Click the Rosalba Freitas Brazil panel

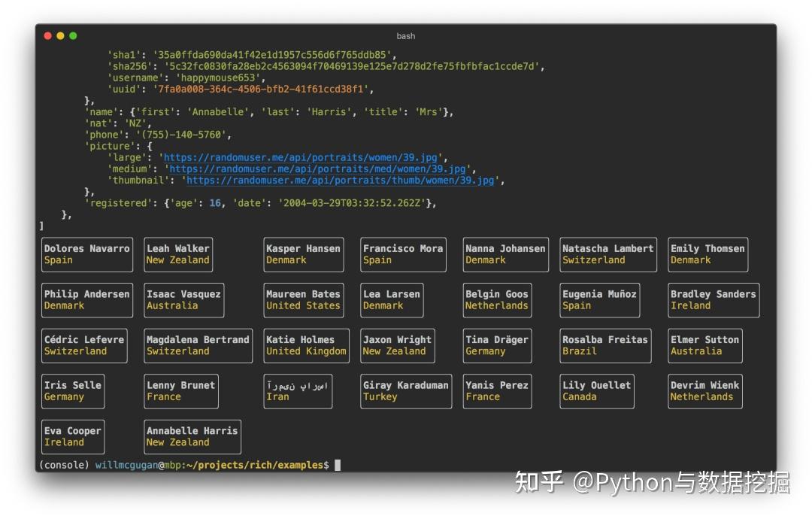[605, 345]
